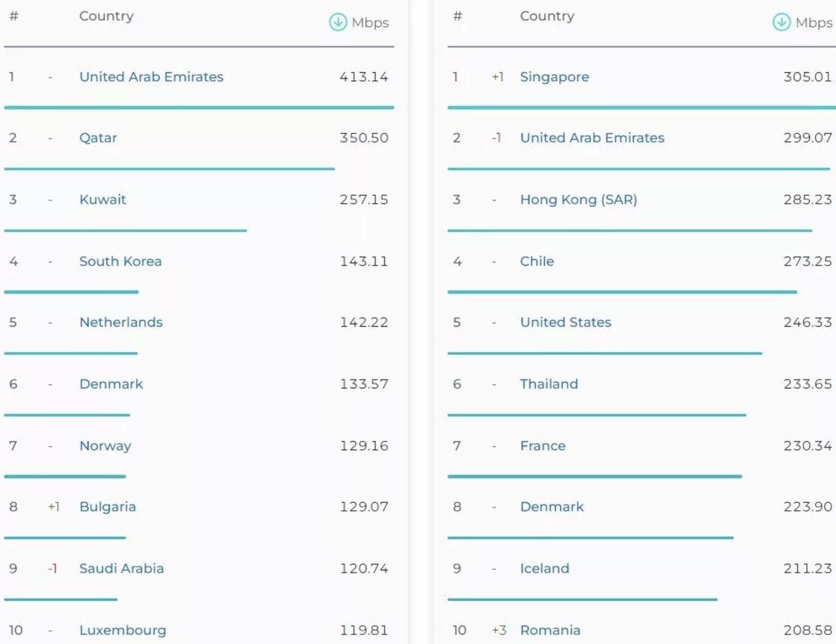Viewport: 836px width, 644px height.
Task: Open the Kuwait country link
Action: click(103, 199)
